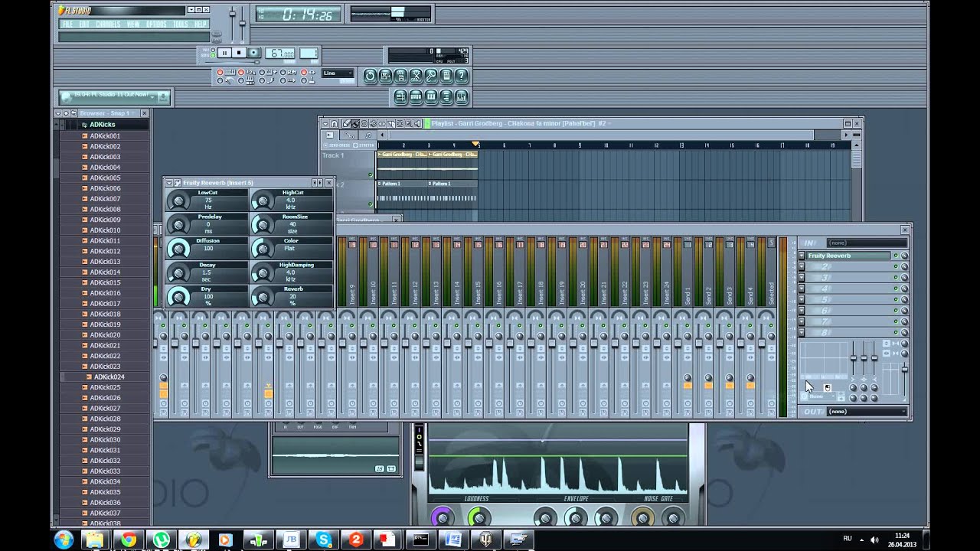Open Playlist window options menu arrow
Image resolution: width=980 pixels, height=551 pixels.
click(x=325, y=124)
